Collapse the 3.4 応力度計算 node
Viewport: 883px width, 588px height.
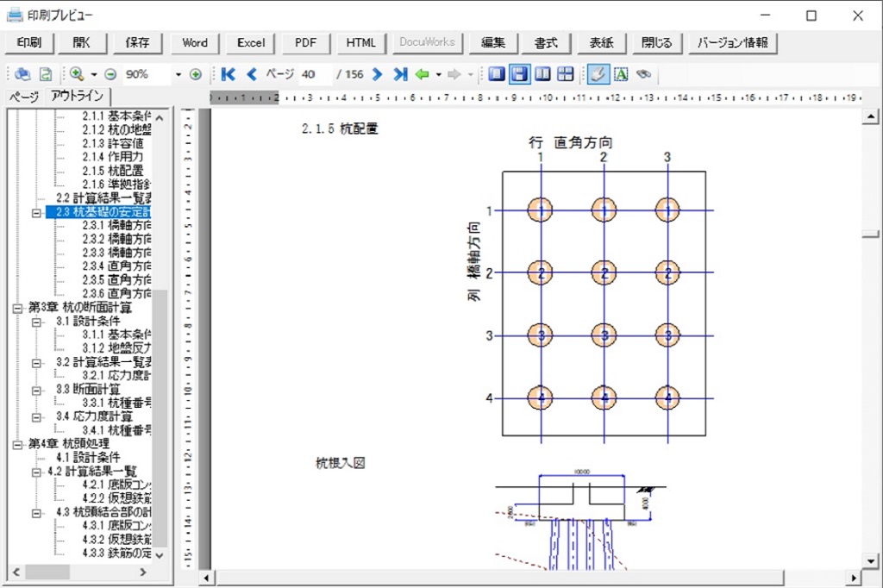pyautogui.click(x=36, y=417)
